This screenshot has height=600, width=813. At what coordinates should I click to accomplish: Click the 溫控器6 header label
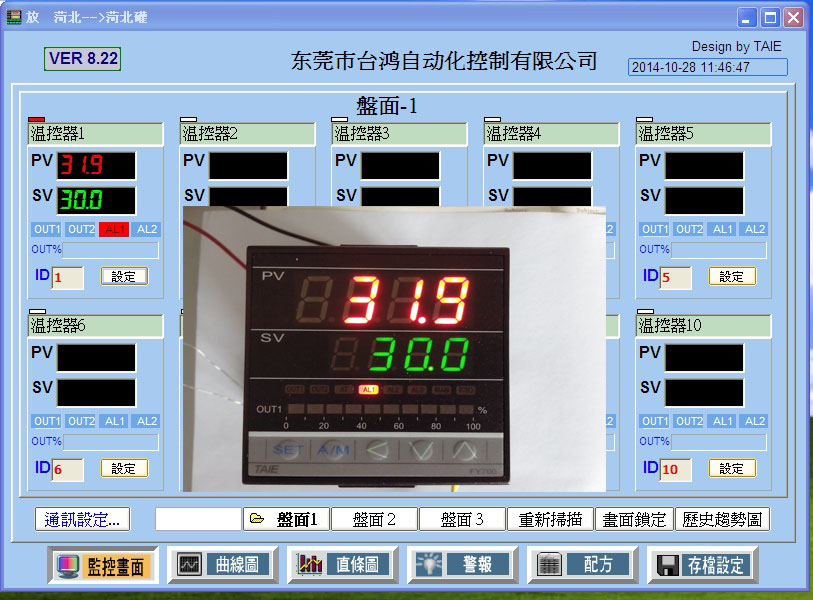point(95,326)
